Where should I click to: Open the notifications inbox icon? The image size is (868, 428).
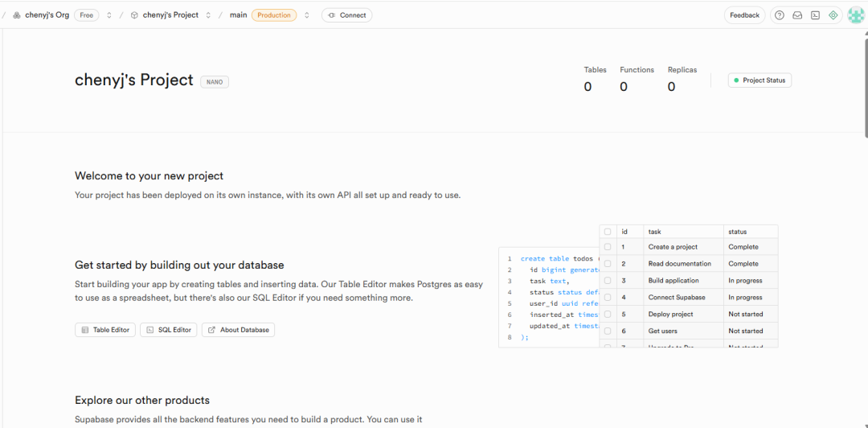click(x=797, y=15)
